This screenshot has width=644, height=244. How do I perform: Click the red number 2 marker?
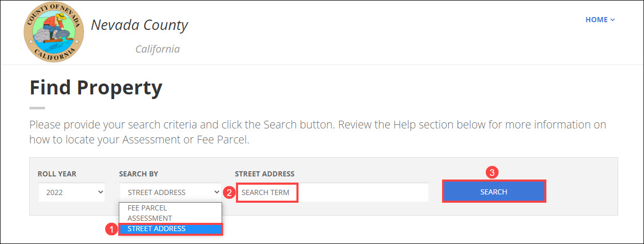[x=228, y=192]
